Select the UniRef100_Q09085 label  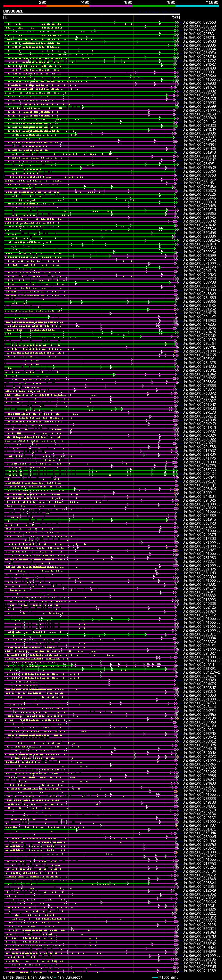(199, 133)
